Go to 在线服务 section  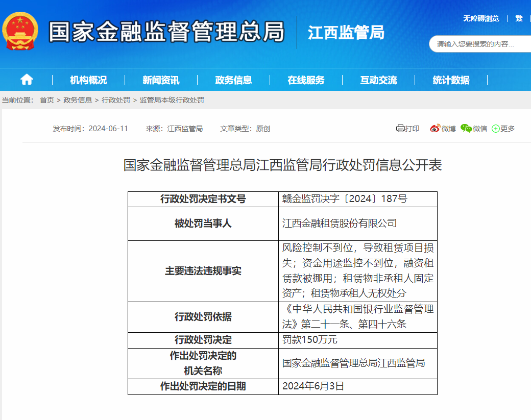[x=306, y=80]
